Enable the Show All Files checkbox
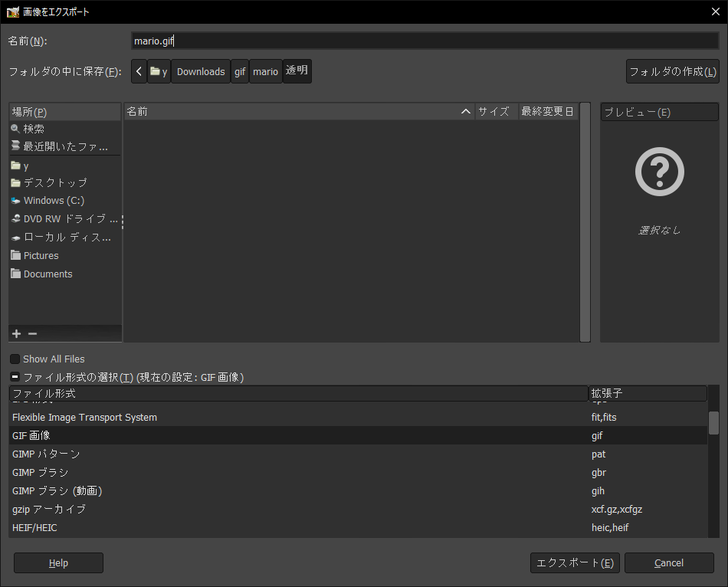The height and width of the screenshot is (587, 728). [15, 359]
